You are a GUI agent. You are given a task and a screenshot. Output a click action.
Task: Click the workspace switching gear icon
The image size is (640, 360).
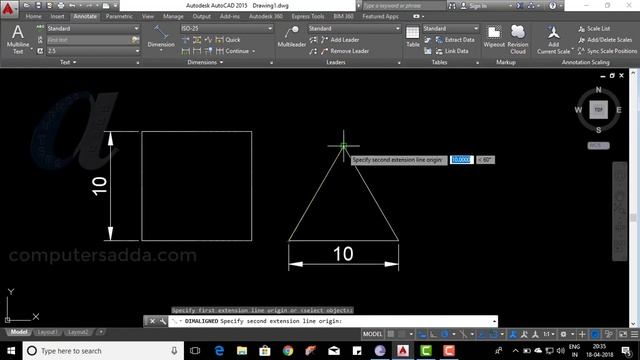coord(563,334)
